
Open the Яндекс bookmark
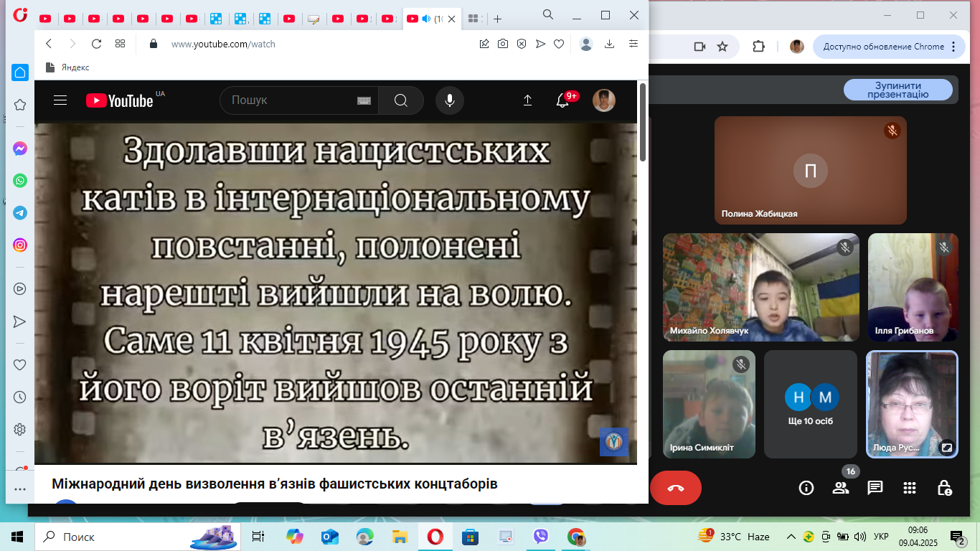[67, 67]
